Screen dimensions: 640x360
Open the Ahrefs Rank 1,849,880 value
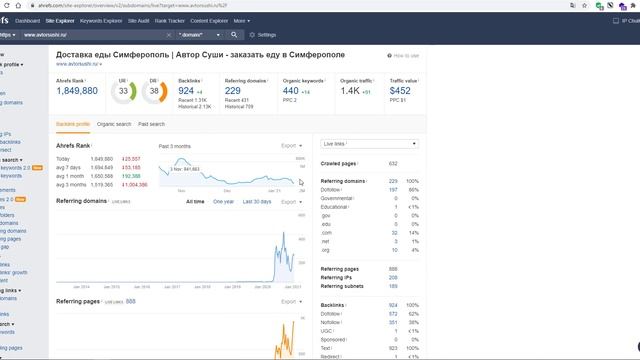click(77, 91)
